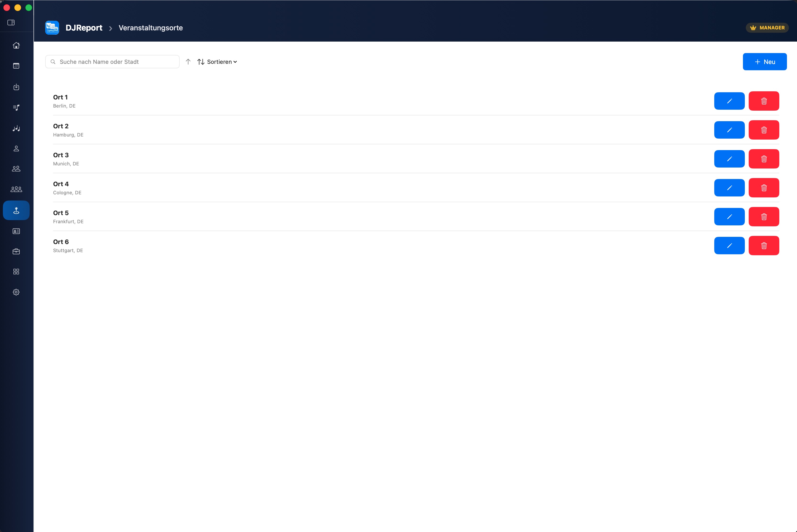Viewport: 797px width, 532px height.
Task: Open the single person sidebar icon
Action: 16,149
